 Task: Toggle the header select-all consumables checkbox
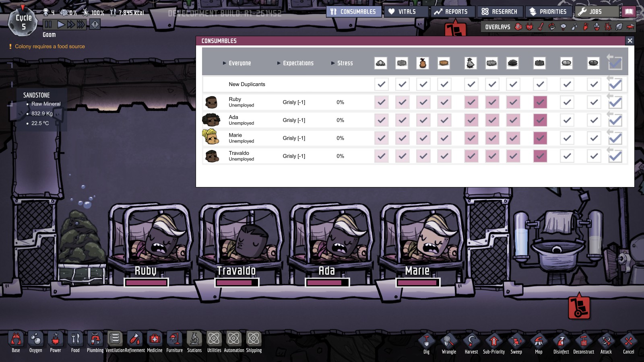pos(615,63)
